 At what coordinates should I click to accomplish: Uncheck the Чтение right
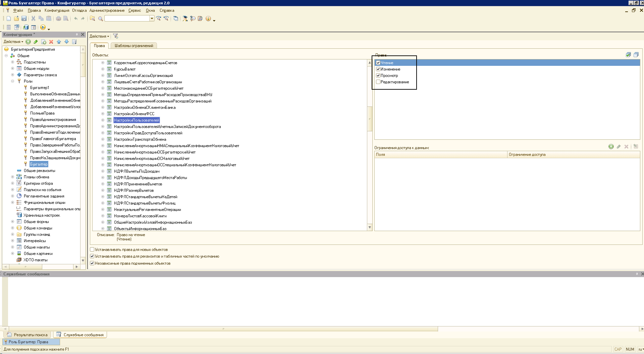click(378, 63)
